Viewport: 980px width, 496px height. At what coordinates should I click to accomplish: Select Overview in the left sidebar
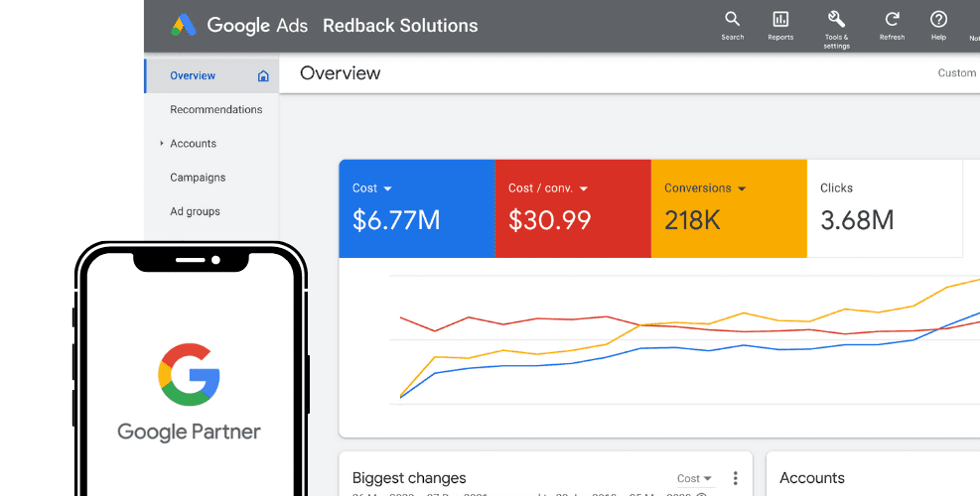pyautogui.click(x=211, y=75)
